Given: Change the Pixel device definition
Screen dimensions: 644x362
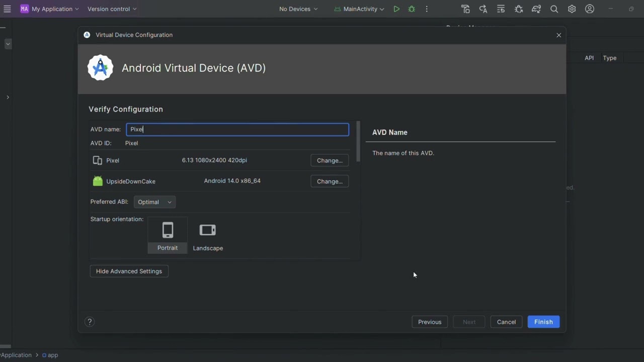Looking at the screenshot, I should click(330, 160).
